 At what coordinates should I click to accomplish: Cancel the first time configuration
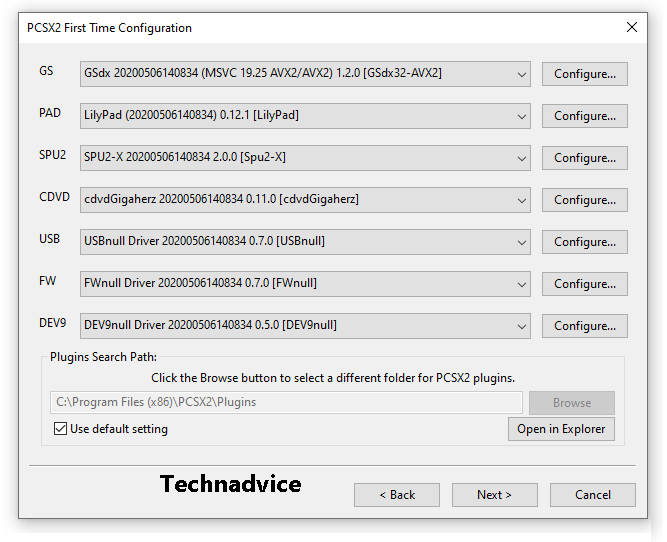[593, 495]
